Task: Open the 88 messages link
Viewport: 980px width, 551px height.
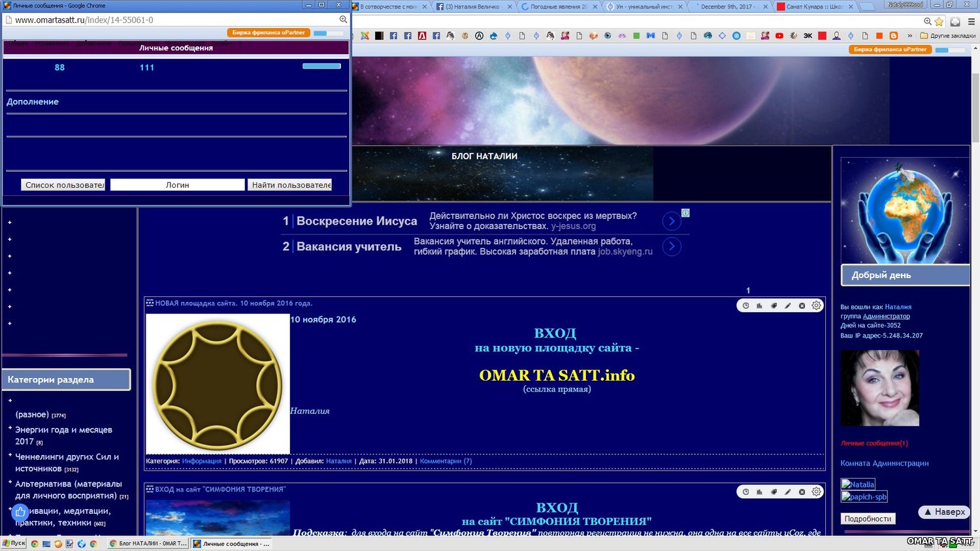Action: point(59,67)
